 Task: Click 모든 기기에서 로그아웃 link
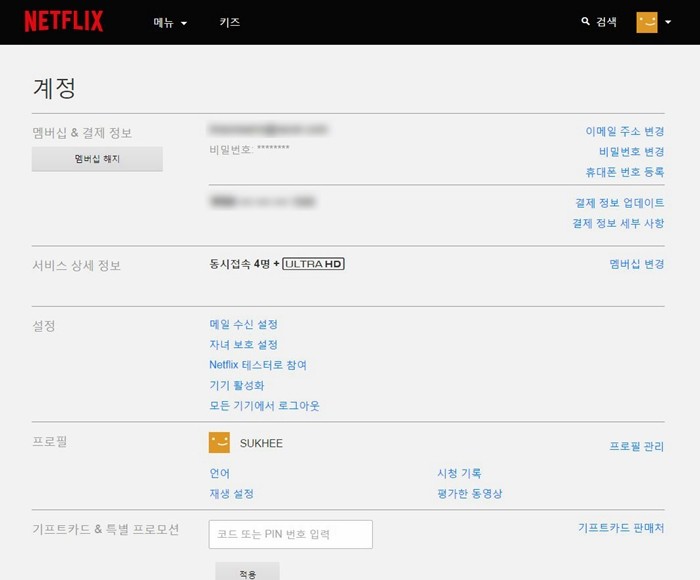click(x=264, y=406)
